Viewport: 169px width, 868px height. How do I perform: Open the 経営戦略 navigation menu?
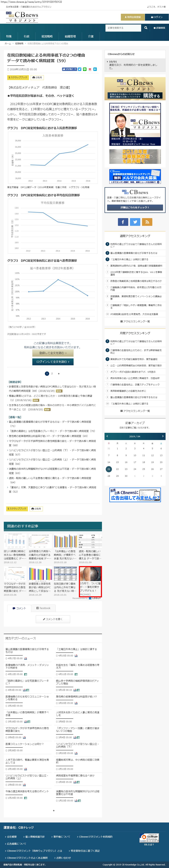pyautogui.click(x=47, y=36)
